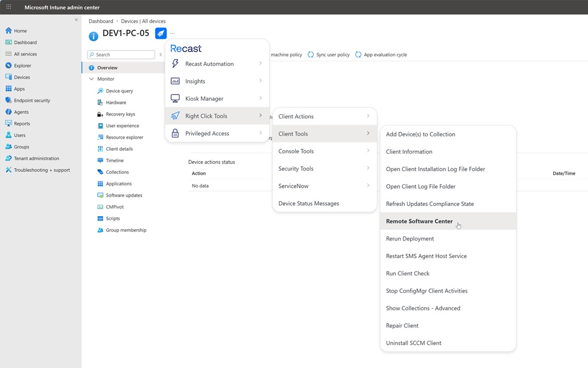Click the blue Recast rocket icon
The image size is (588, 368).
click(161, 33)
